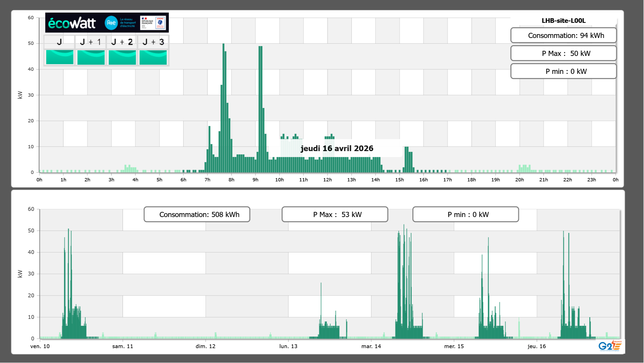Click the Consommation: 94 kWh box

[x=563, y=35]
